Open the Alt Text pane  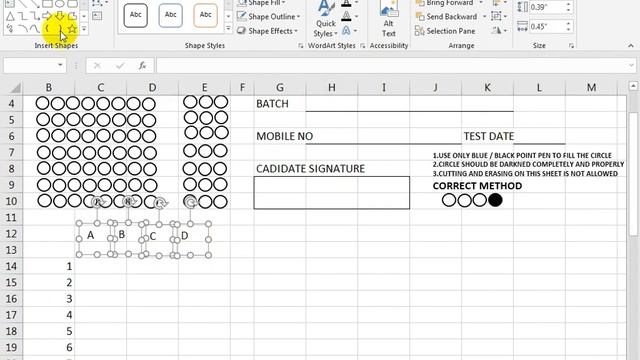[x=388, y=20]
